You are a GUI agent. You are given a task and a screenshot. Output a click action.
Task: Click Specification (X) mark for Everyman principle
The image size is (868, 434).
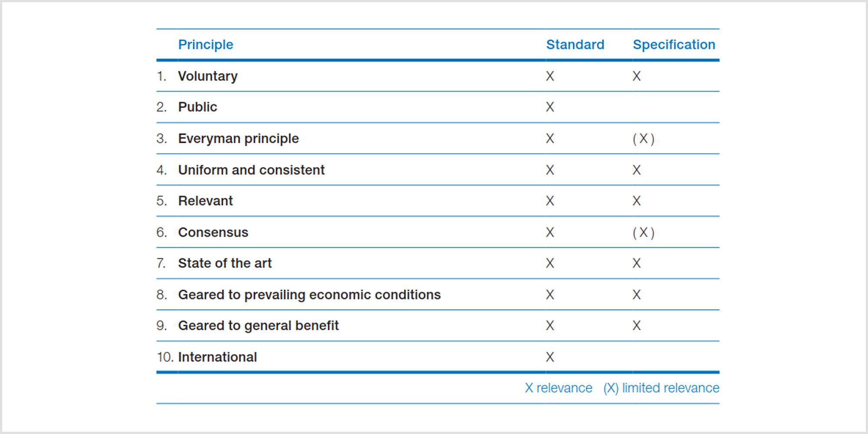pos(644,139)
